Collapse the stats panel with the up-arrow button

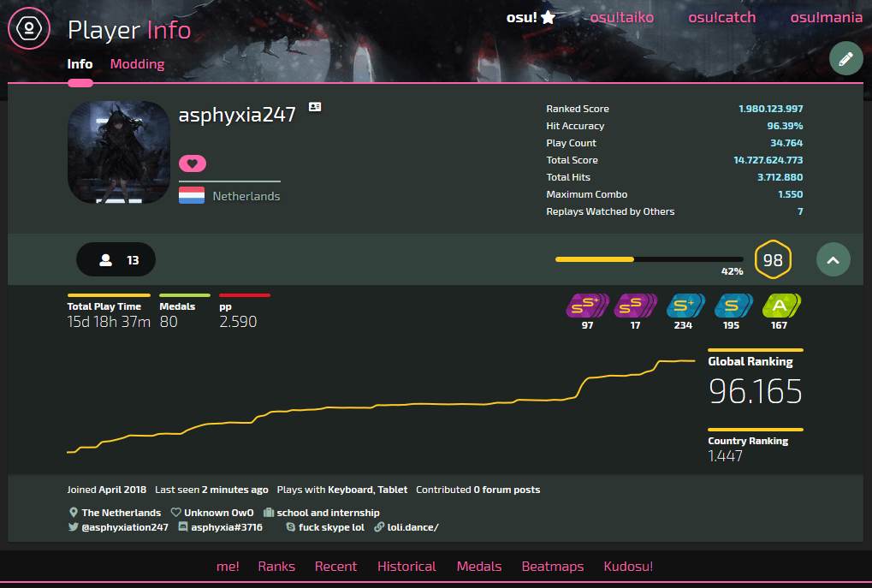833,258
